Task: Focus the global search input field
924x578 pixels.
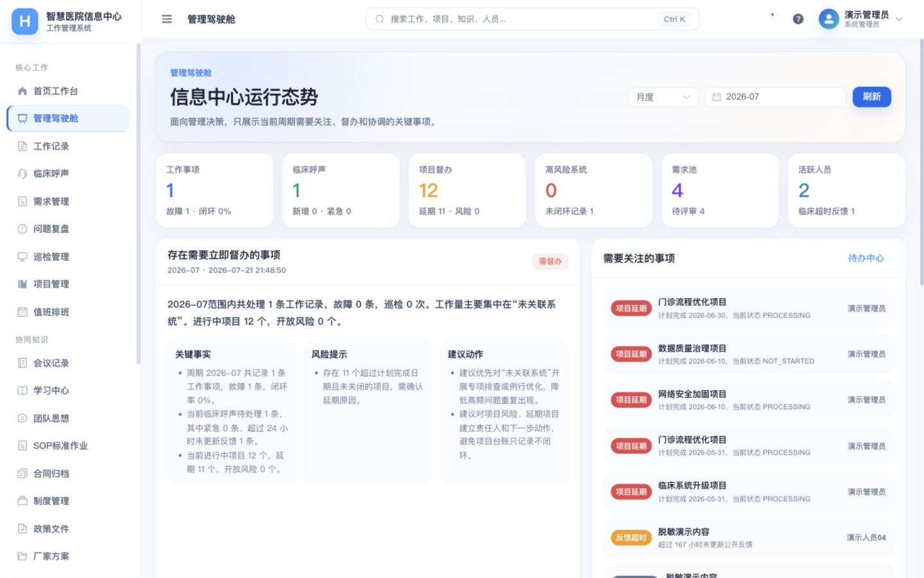Action: 532,19
